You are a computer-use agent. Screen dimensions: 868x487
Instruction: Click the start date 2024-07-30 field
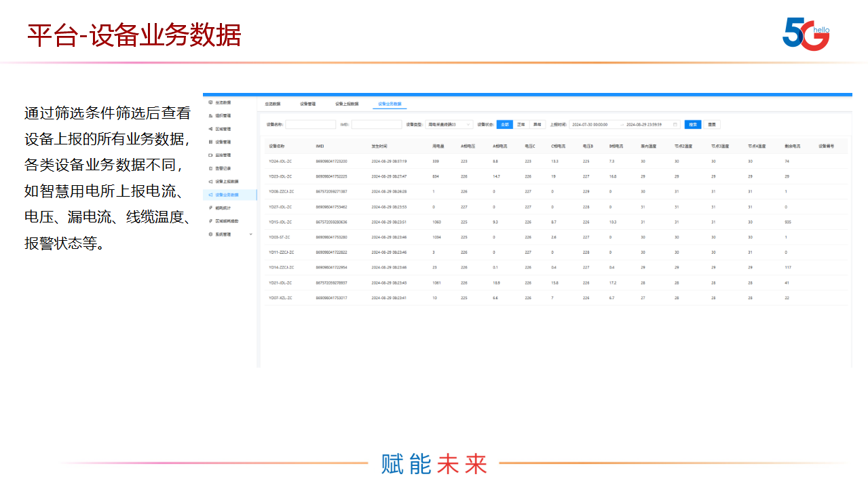tap(590, 125)
